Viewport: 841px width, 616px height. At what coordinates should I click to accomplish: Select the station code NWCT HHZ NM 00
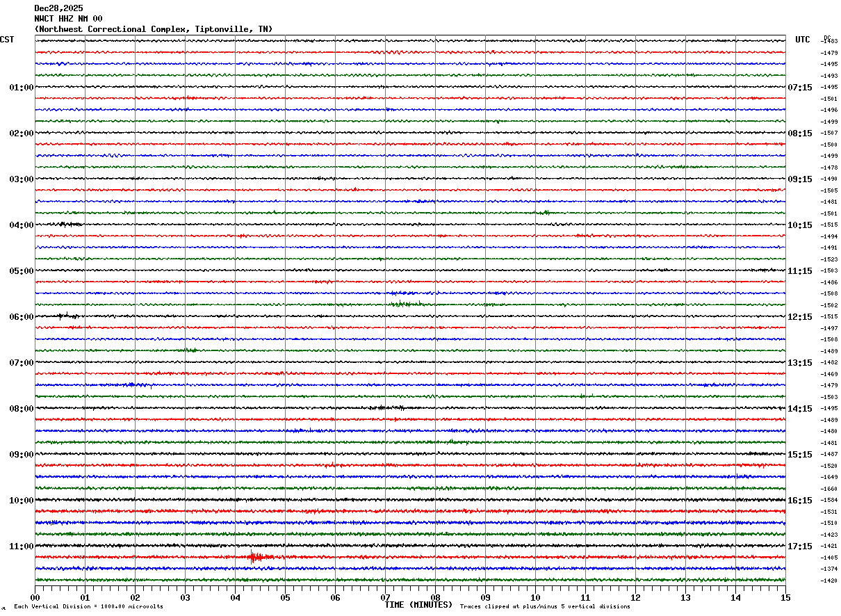click(x=68, y=19)
